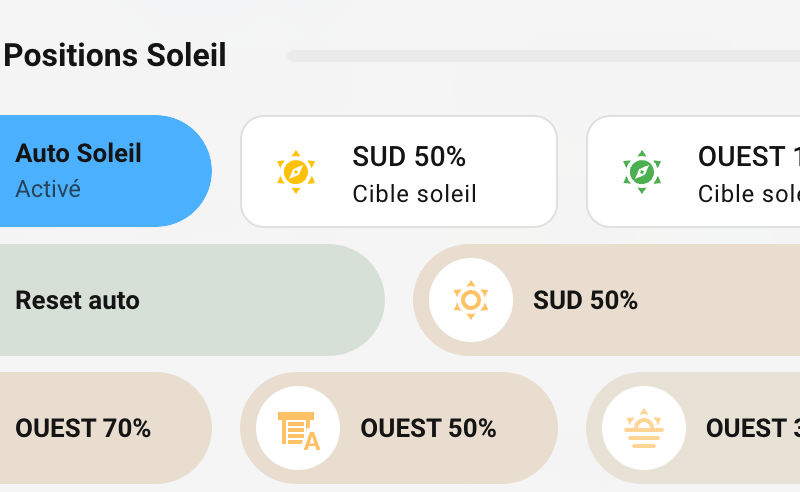The height and width of the screenshot is (492, 800).
Task: Open the white OUEST card title at right
Action: (748, 156)
